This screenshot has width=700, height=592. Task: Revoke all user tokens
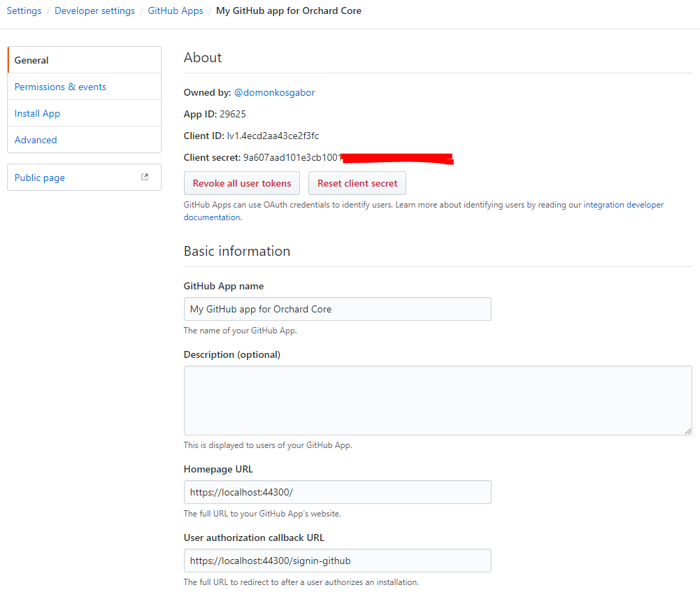[242, 183]
